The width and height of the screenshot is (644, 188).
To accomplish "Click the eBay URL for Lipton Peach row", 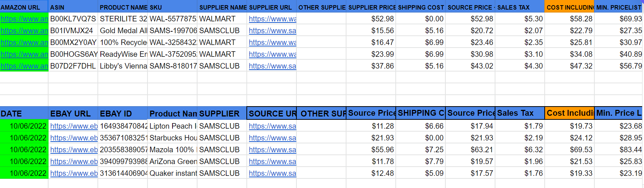I will point(74,126).
